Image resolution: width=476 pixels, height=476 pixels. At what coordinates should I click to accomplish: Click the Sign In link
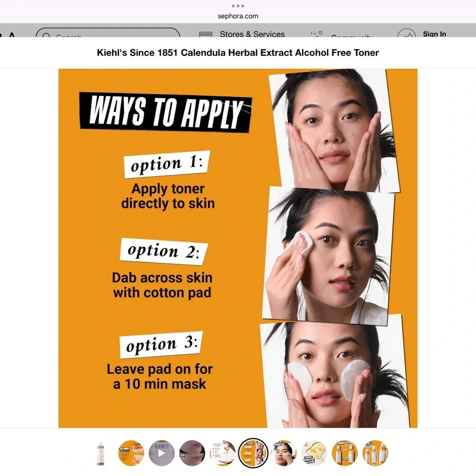pyautogui.click(x=435, y=34)
